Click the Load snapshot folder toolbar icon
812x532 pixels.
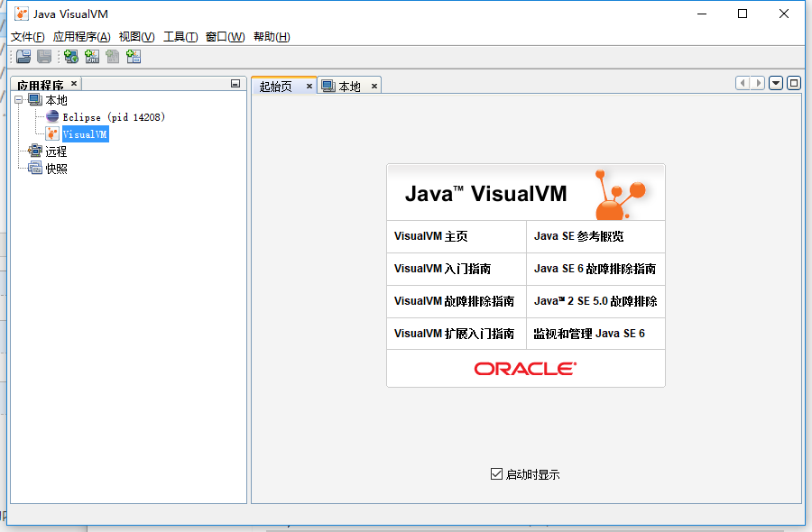point(23,57)
